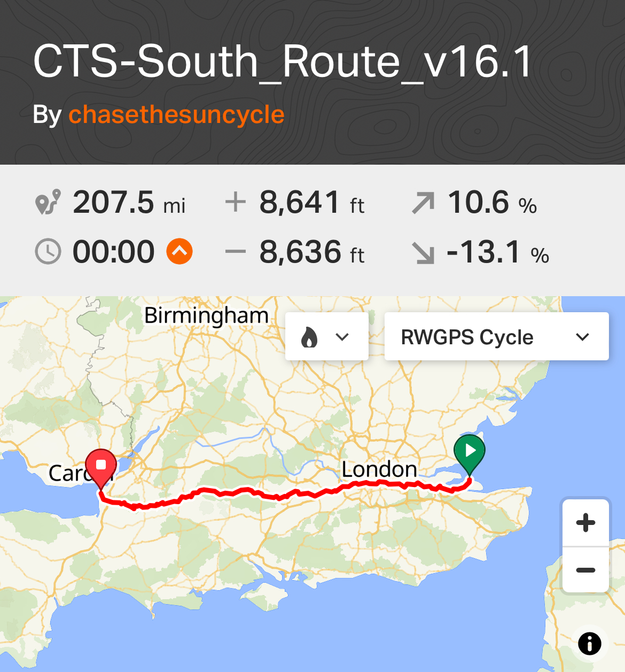The width and height of the screenshot is (625, 672).
Task: Click the red route end marker
Action: click(x=101, y=466)
